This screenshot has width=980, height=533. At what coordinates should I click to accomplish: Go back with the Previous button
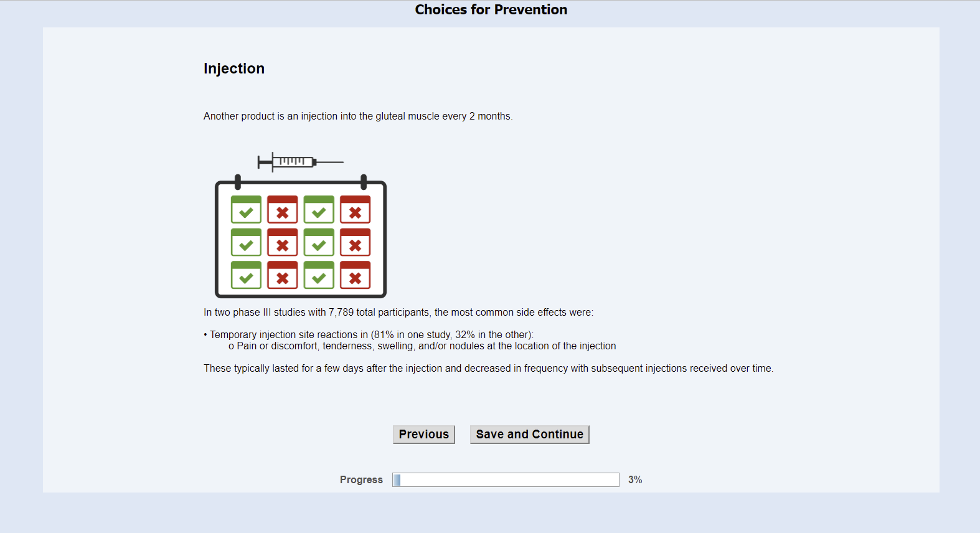click(x=423, y=435)
